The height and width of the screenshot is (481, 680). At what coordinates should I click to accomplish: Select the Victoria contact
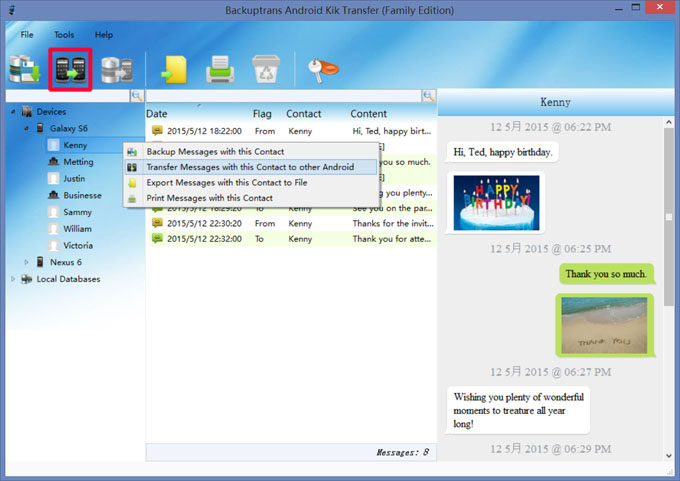78,245
